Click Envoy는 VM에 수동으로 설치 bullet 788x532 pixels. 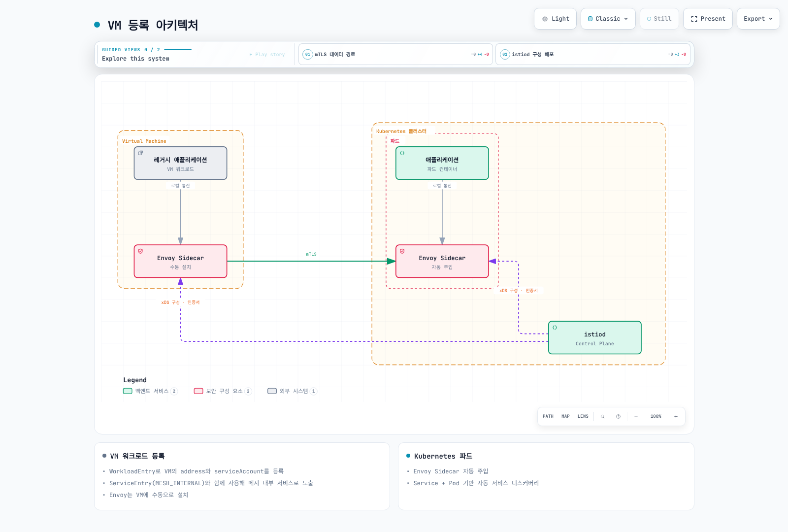pyautogui.click(x=149, y=495)
